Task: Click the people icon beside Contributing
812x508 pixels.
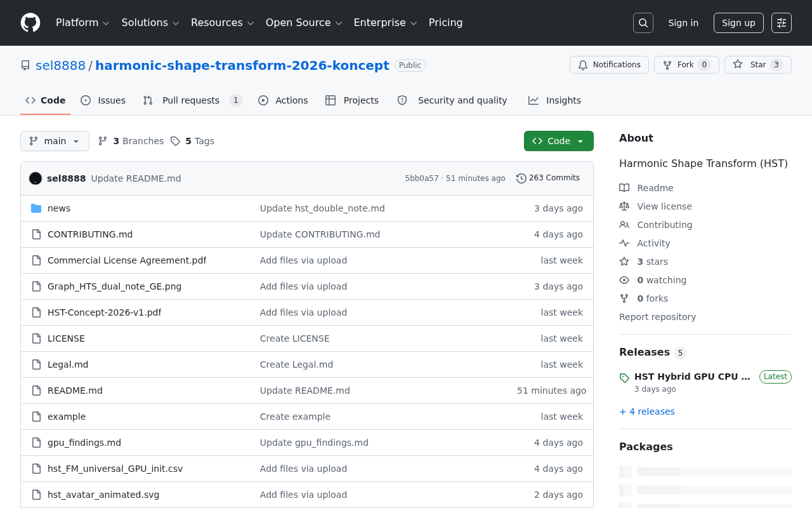Action: coord(624,225)
